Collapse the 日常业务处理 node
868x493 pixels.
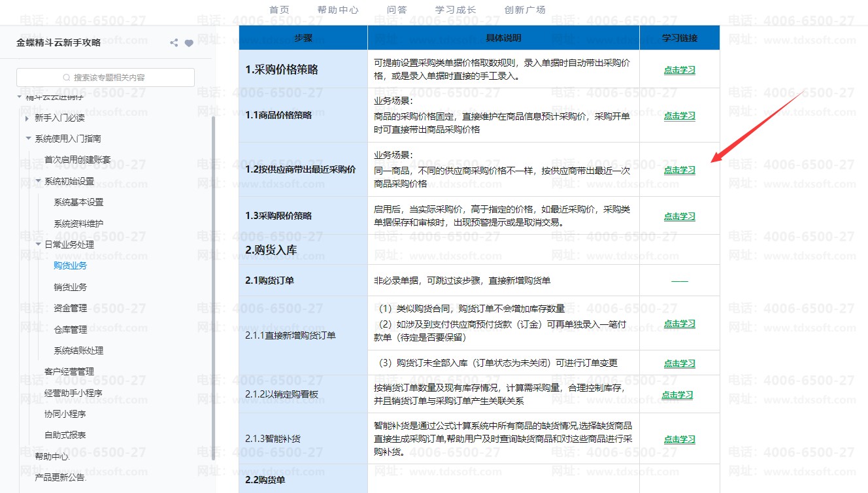pyautogui.click(x=38, y=245)
